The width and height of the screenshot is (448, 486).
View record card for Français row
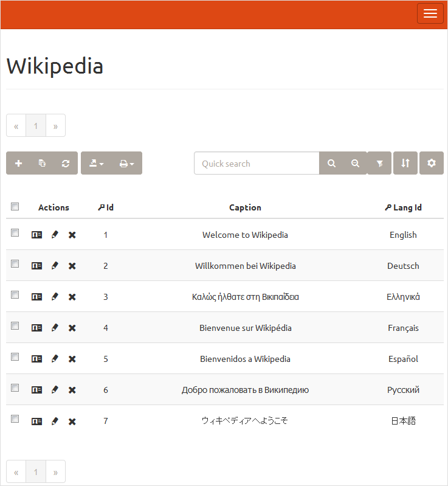click(x=36, y=328)
